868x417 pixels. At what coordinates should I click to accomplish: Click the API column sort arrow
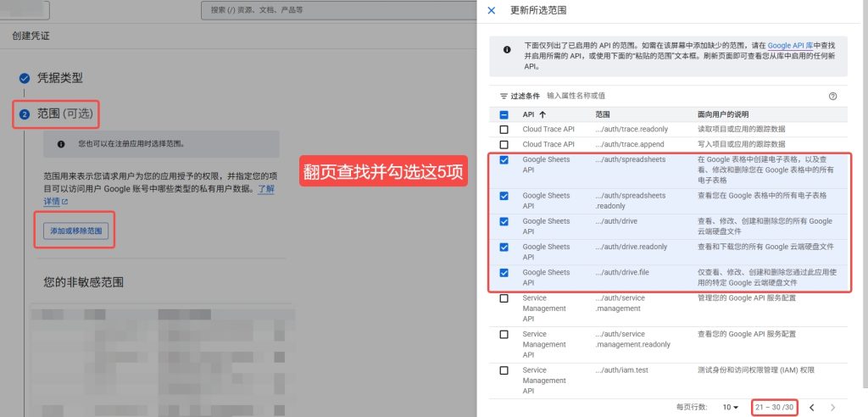(542, 114)
